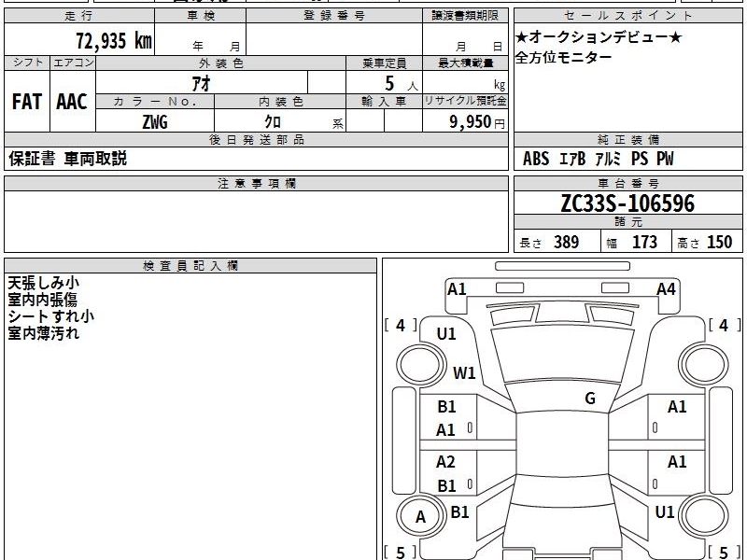
Task: Select the chassis number ZC33S-106596
Action: (627, 203)
